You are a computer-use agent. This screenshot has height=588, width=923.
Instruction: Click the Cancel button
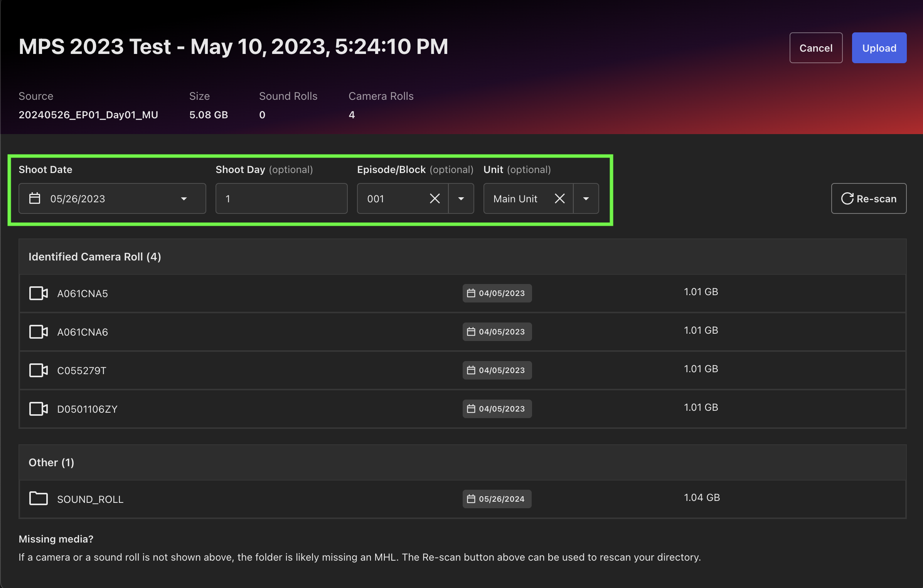[816, 48]
